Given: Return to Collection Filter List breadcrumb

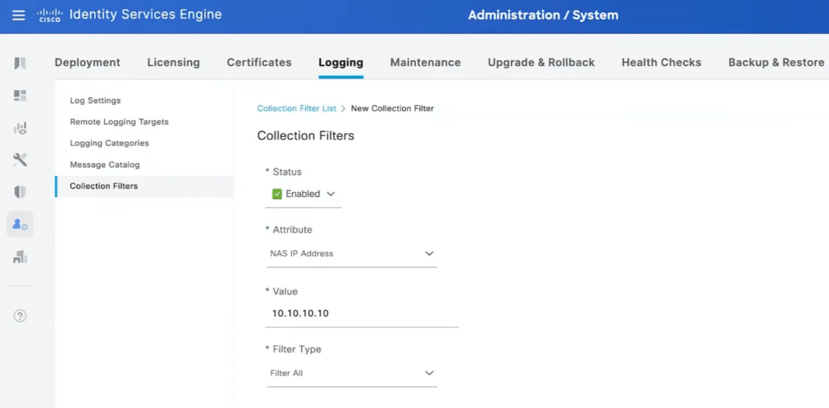Looking at the screenshot, I should point(297,108).
